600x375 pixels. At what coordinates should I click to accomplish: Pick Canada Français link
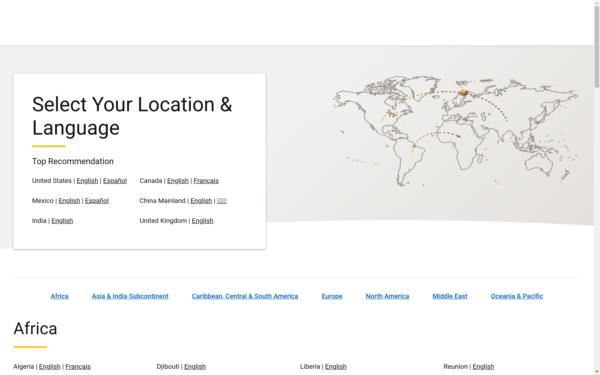click(206, 181)
